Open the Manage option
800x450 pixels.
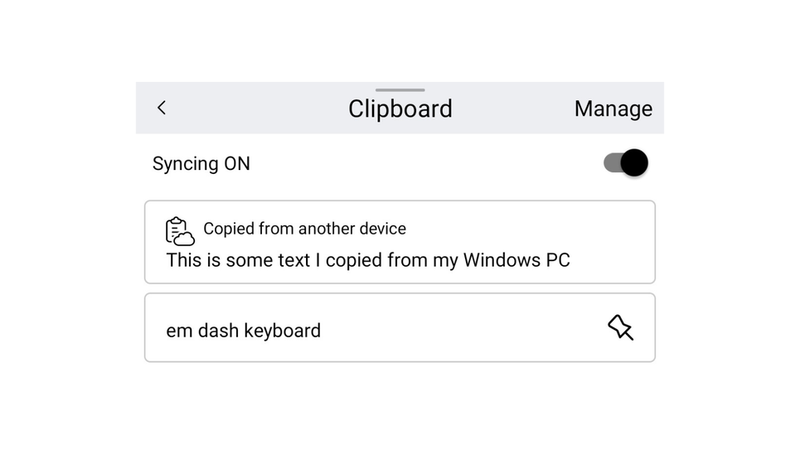coord(613,109)
